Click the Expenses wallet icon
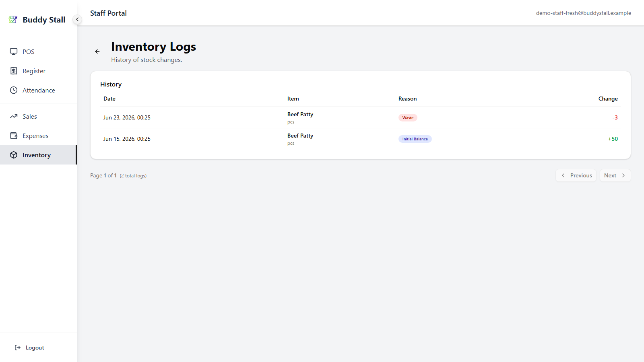644x362 pixels. 14,136
